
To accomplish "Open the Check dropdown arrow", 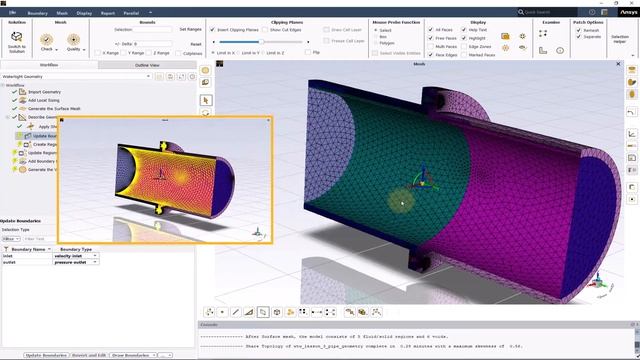I will point(56,49).
